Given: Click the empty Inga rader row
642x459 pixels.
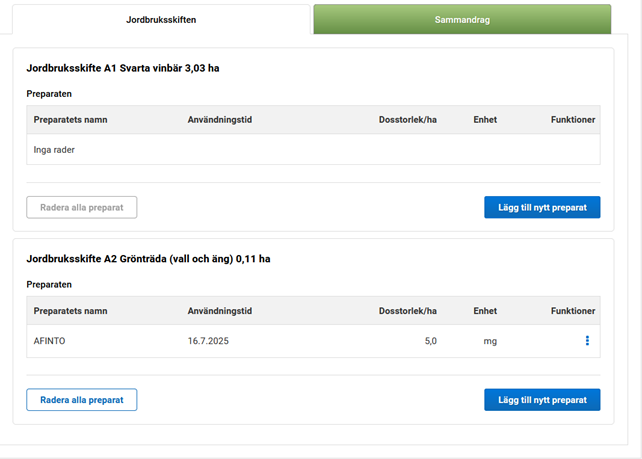Looking at the screenshot, I should pyautogui.click(x=312, y=150).
